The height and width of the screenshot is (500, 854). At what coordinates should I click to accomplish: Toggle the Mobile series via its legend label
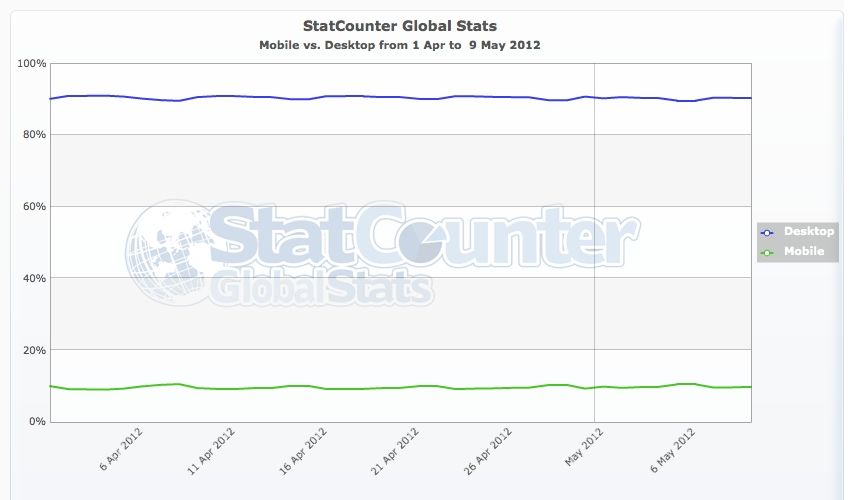point(804,251)
